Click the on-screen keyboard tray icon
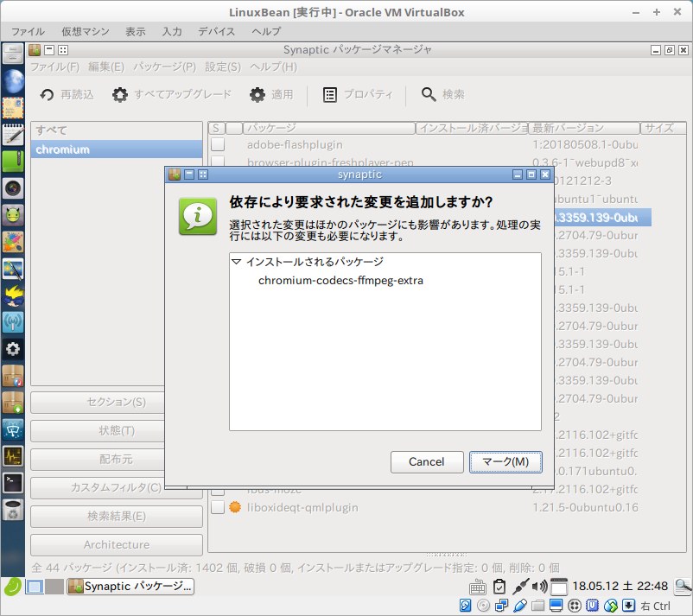This screenshot has height=616, width=693. [478, 587]
